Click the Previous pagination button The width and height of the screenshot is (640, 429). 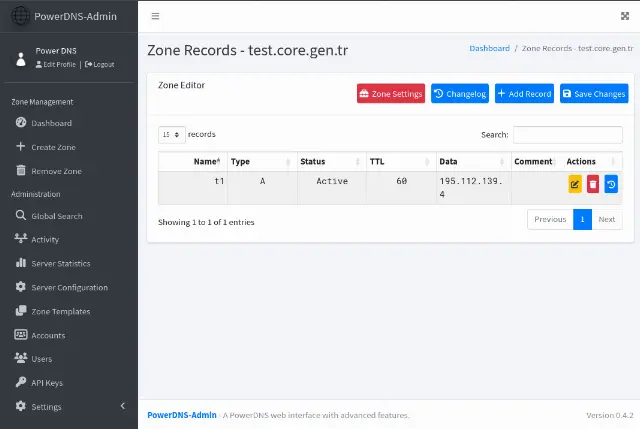pos(550,220)
